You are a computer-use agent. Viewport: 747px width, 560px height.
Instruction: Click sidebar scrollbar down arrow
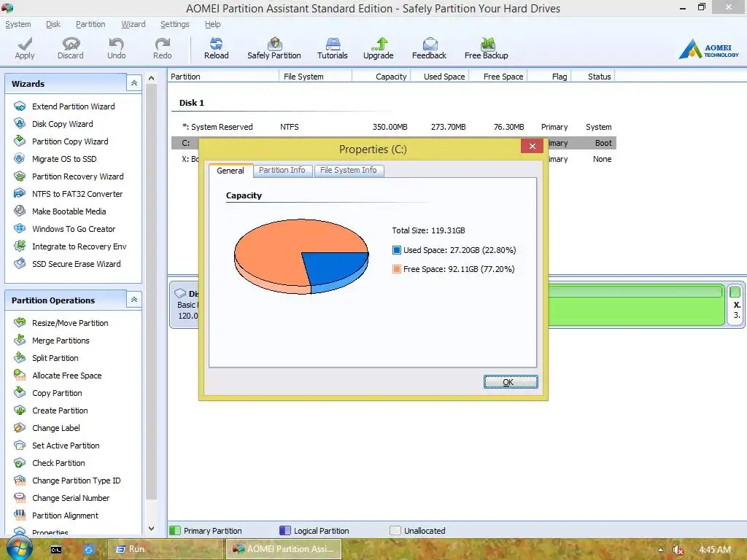tap(152, 528)
